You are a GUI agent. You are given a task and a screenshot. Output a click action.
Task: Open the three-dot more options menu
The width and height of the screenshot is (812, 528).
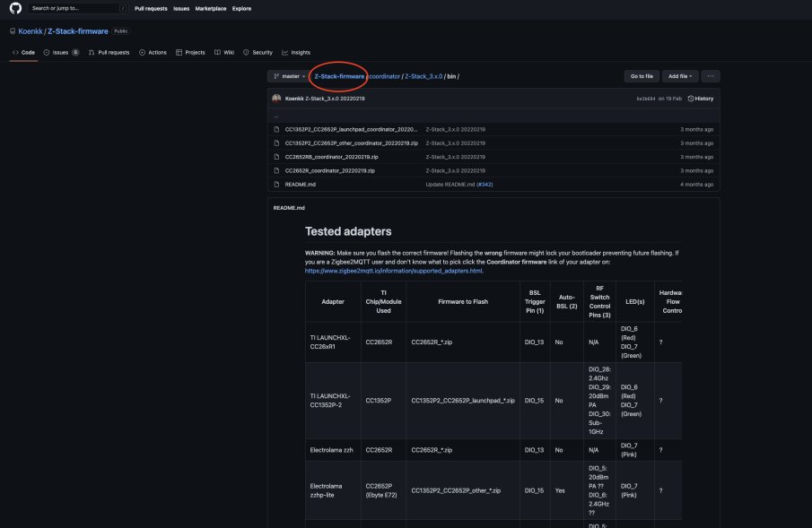pos(711,76)
